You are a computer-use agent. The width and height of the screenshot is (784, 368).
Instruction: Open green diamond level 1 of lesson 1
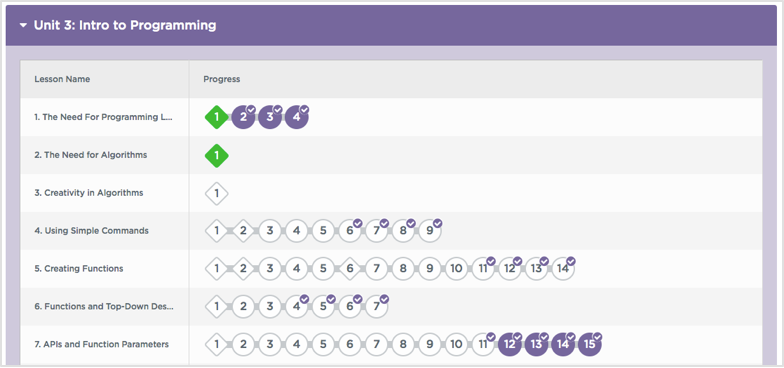point(216,118)
